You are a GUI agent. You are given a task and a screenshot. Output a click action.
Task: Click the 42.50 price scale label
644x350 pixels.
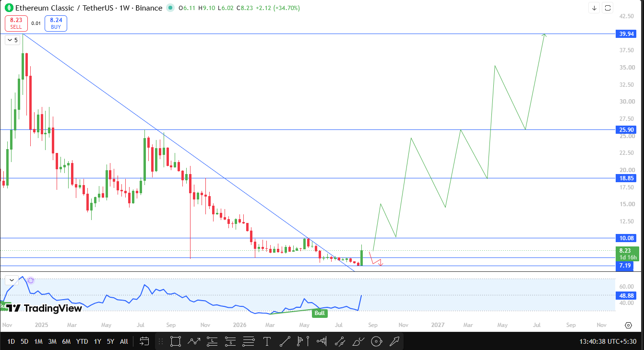(x=626, y=16)
